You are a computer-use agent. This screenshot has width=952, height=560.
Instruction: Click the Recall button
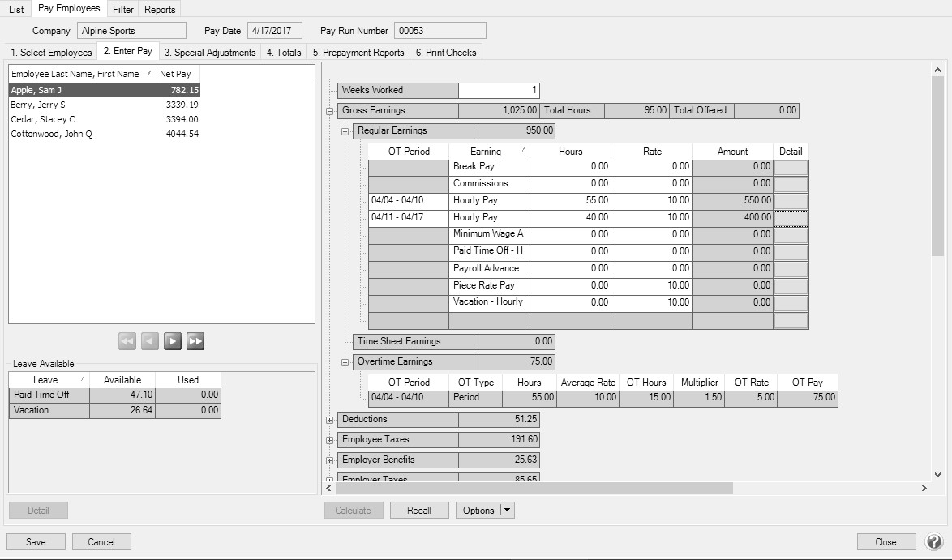click(x=418, y=510)
